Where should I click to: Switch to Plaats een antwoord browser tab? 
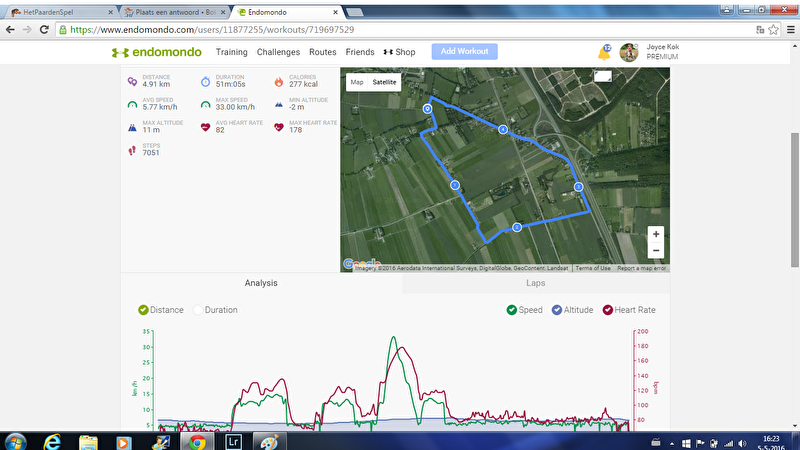point(175,12)
